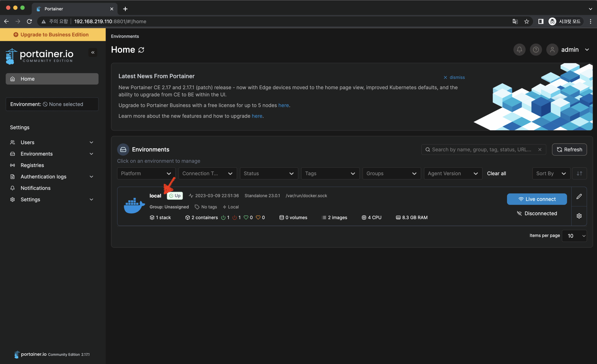Click '2 containers' count
The height and width of the screenshot is (364, 597).
(201, 217)
